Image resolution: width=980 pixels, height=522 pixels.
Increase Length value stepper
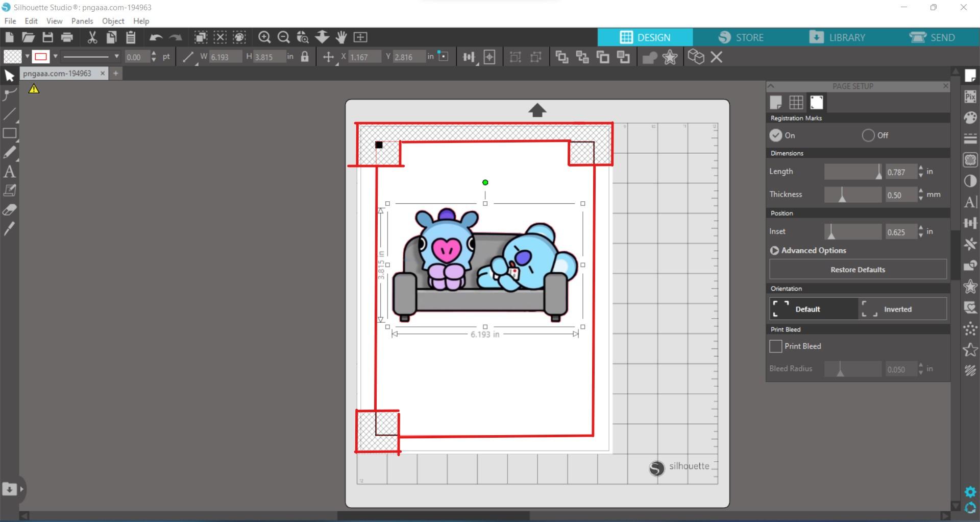921,168
